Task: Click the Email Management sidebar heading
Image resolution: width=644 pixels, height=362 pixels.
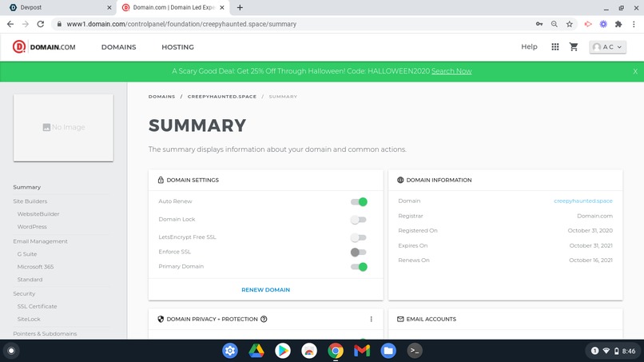Action: click(x=40, y=241)
